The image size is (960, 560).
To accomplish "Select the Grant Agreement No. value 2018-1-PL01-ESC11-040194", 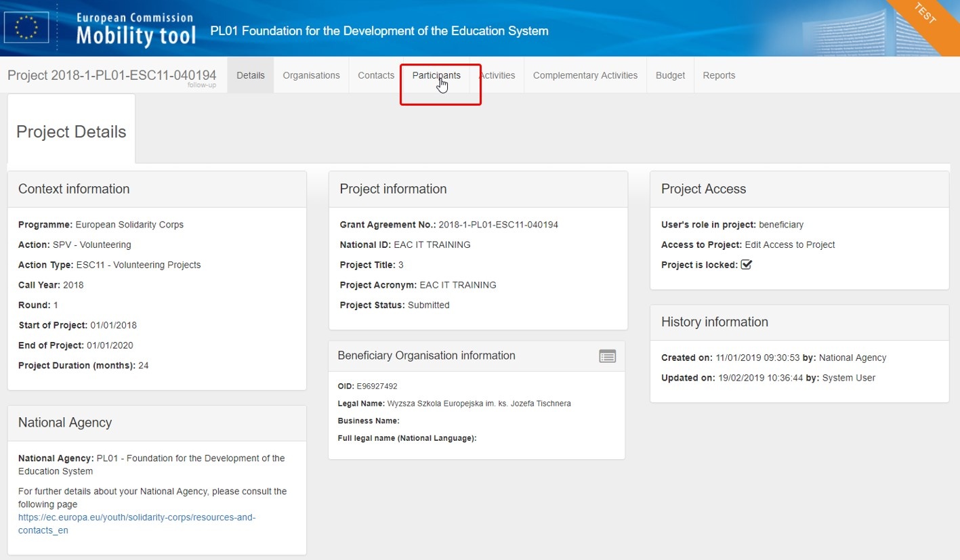I will [x=499, y=224].
